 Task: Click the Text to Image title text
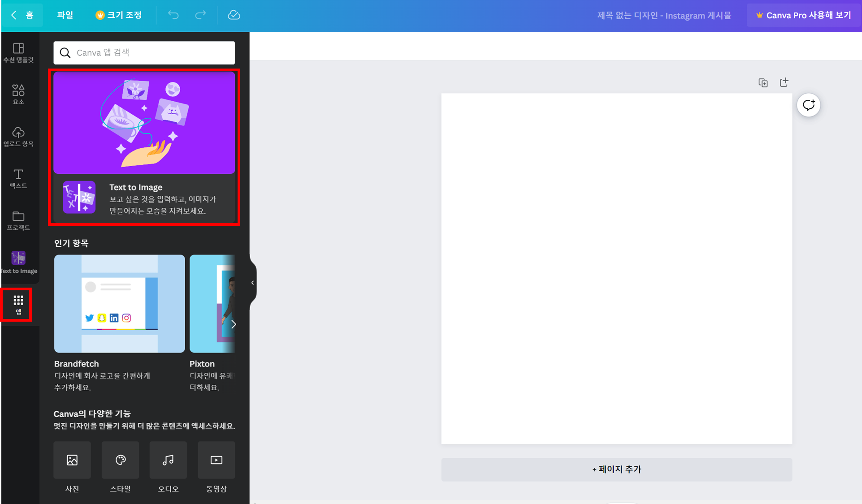[x=136, y=187]
